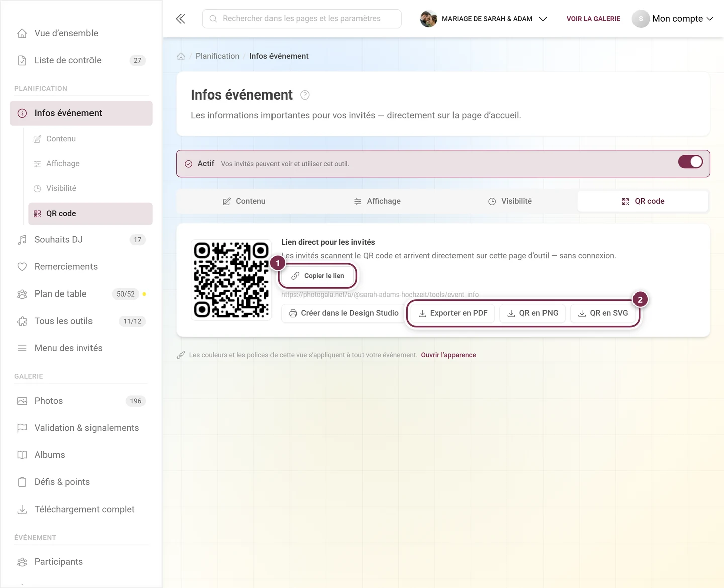Open Menu des invités in sidebar
The height and width of the screenshot is (588, 724).
tap(81, 348)
